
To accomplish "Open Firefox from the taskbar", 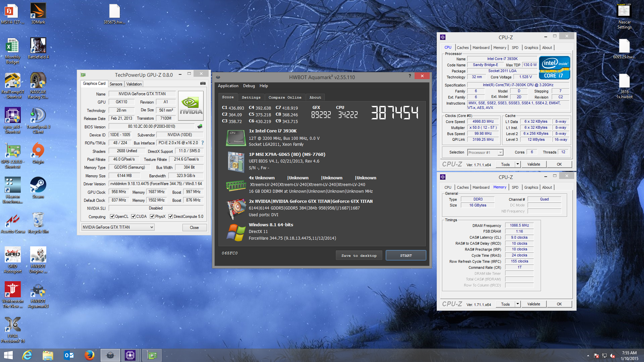I will tap(89, 355).
